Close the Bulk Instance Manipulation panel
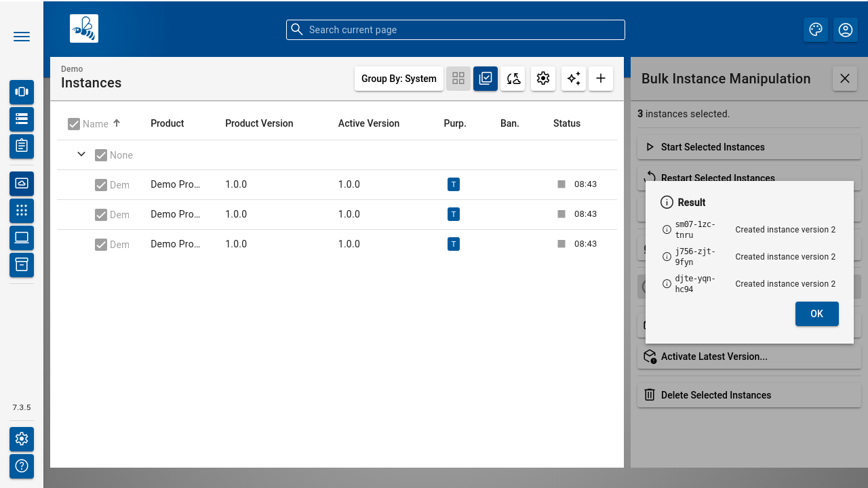 845,79
